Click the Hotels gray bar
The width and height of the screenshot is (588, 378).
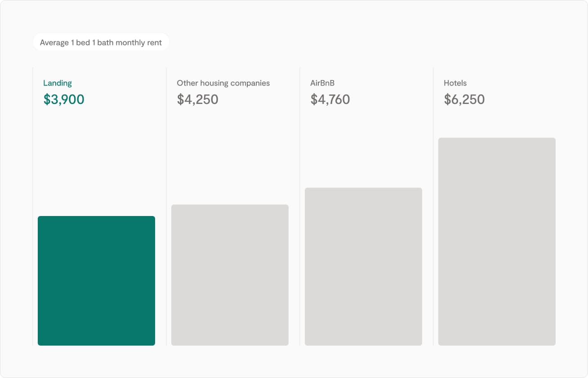pos(497,242)
